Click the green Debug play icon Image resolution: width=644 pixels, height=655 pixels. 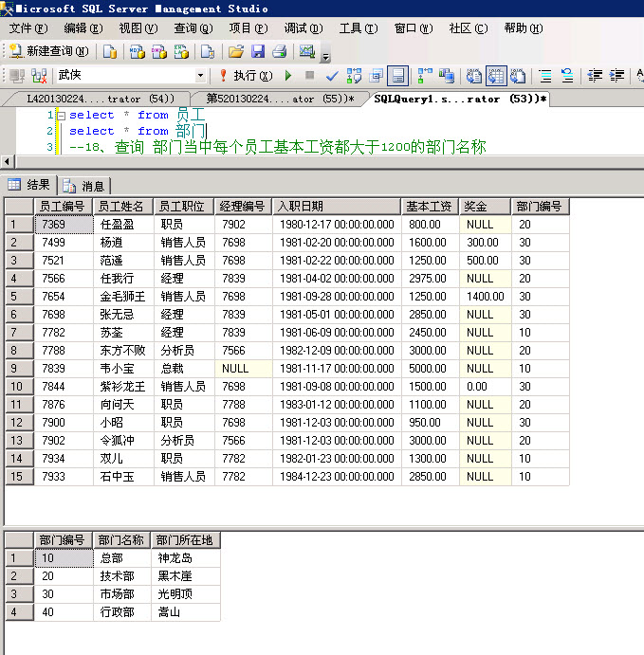point(289,75)
